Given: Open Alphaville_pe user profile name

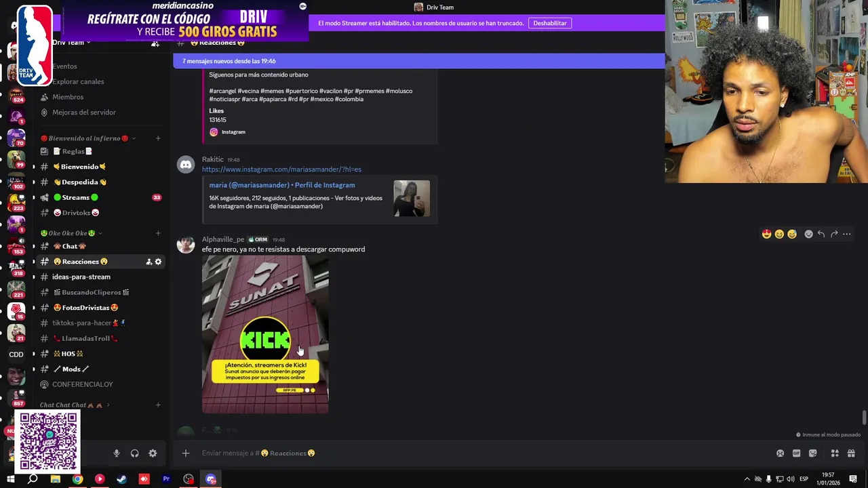Looking at the screenshot, I should [223, 239].
